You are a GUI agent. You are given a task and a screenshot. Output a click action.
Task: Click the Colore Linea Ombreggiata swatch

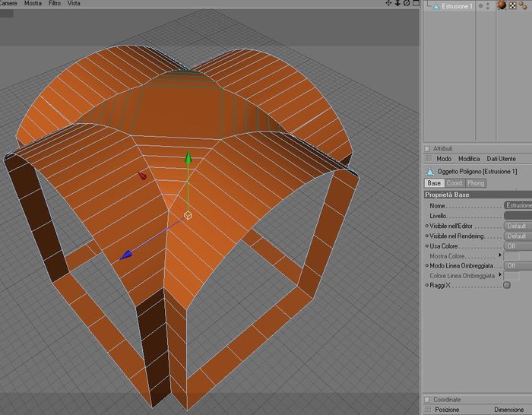point(511,276)
